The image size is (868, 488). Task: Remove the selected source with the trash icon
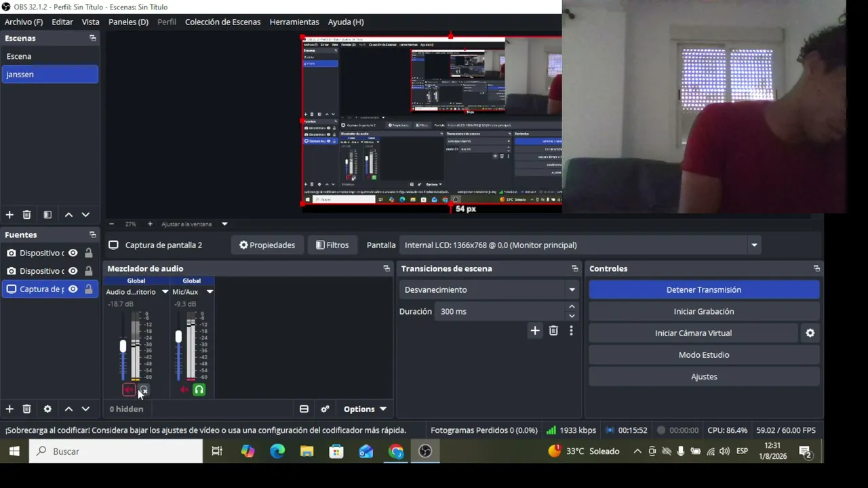[26, 409]
